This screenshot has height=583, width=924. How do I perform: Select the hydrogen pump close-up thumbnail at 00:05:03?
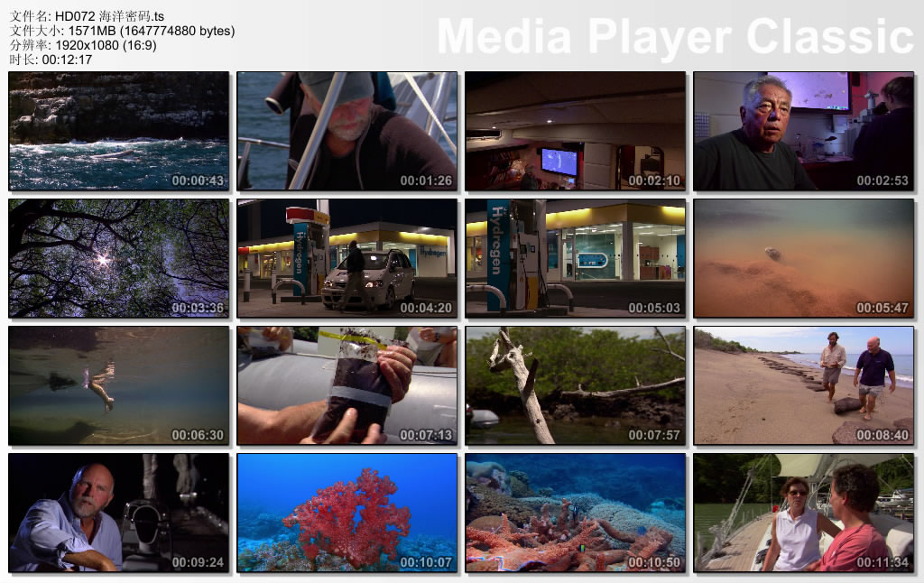pyautogui.click(x=575, y=258)
